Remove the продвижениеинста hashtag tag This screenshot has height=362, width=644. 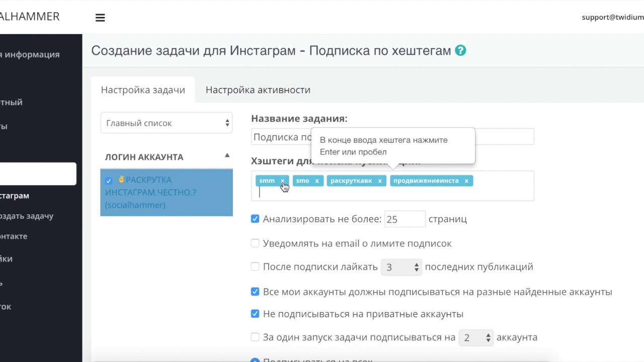click(x=466, y=181)
